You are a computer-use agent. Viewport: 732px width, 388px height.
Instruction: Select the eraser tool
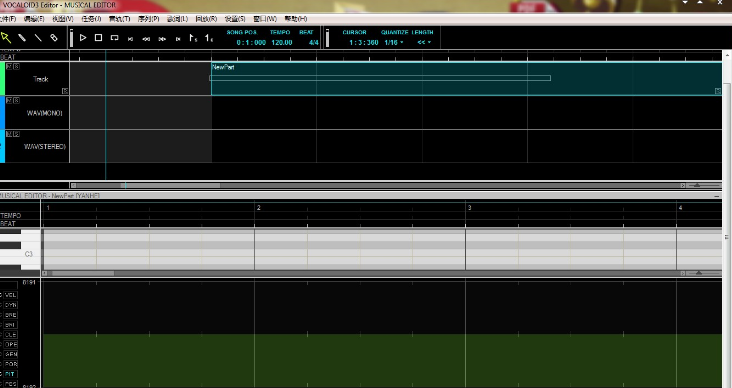pos(54,38)
